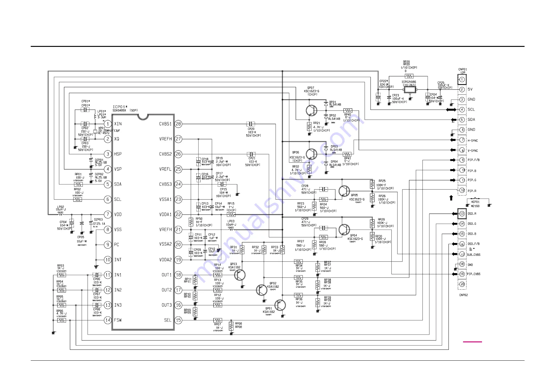This screenshot has width=555, height=392.
Task: Click the RP20 resistor symbol above ICP02
Action: pyautogui.click(x=409, y=76)
